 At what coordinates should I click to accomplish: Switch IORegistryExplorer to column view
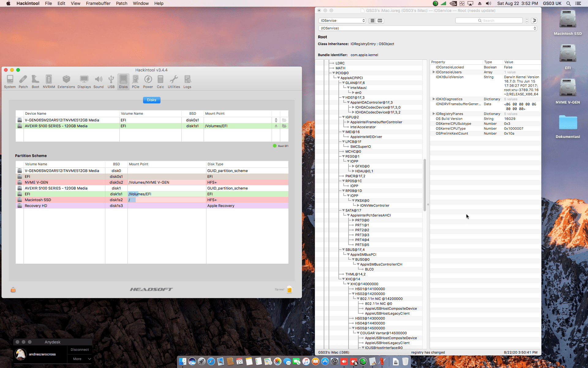pos(380,21)
